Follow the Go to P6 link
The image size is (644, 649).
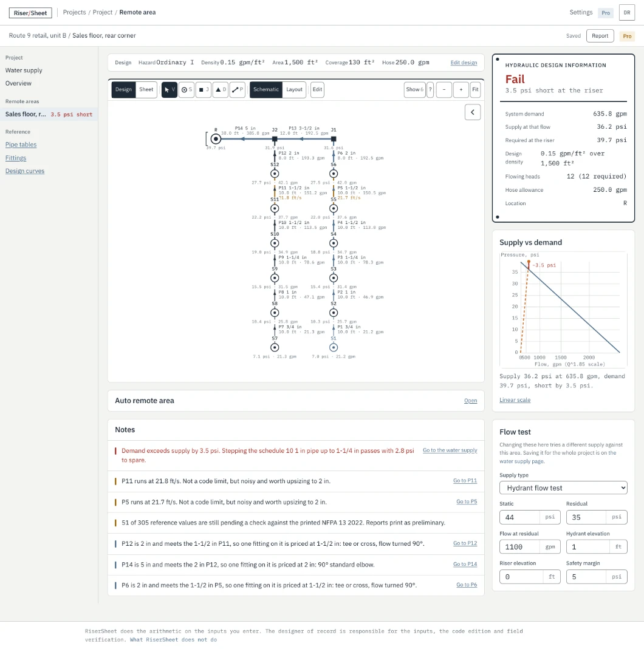pyautogui.click(x=467, y=585)
